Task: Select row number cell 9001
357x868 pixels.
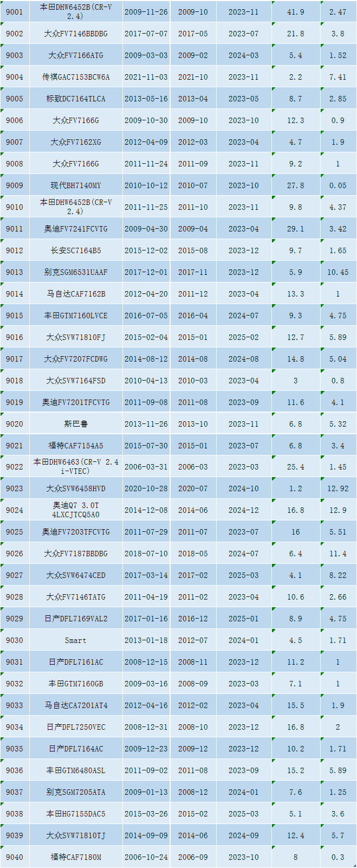Action: [15, 12]
